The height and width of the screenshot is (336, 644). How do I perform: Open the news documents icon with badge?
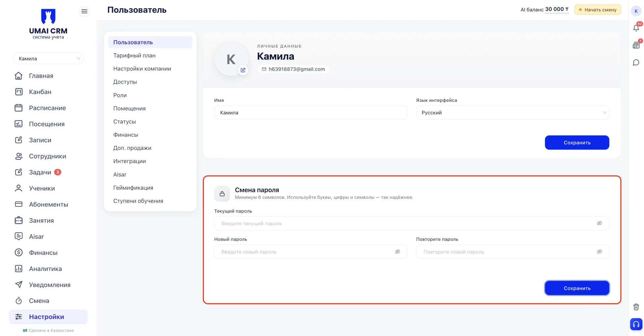click(636, 45)
